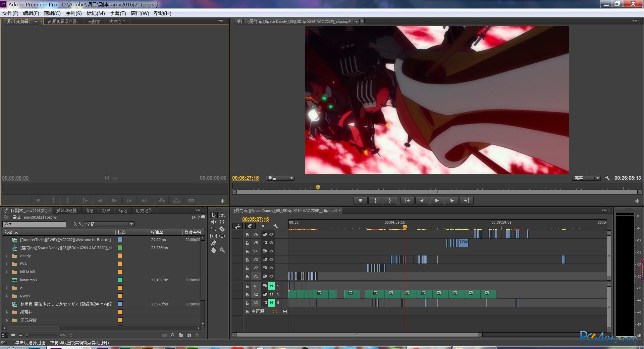Toggle lock on track A2
Screen dimensions: 644x349
(247, 295)
